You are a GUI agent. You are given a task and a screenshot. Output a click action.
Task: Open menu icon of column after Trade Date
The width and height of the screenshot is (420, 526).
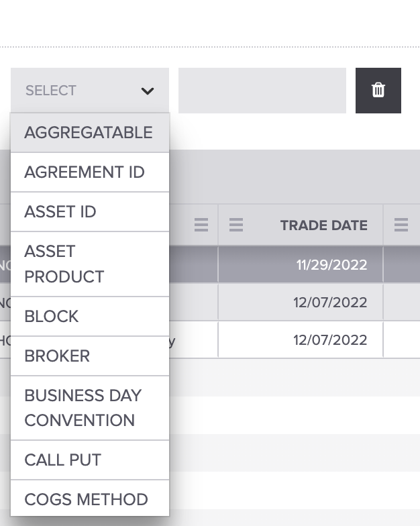pos(401,225)
